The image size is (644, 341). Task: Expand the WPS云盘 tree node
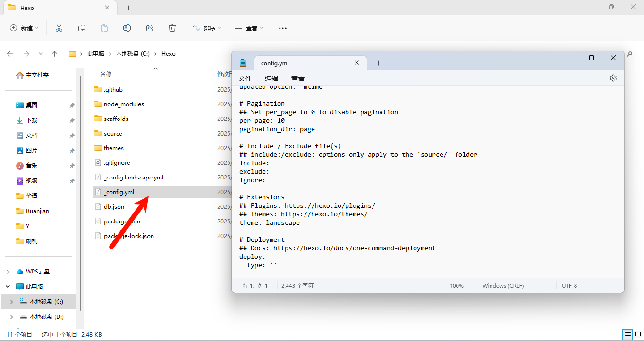(x=8, y=272)
